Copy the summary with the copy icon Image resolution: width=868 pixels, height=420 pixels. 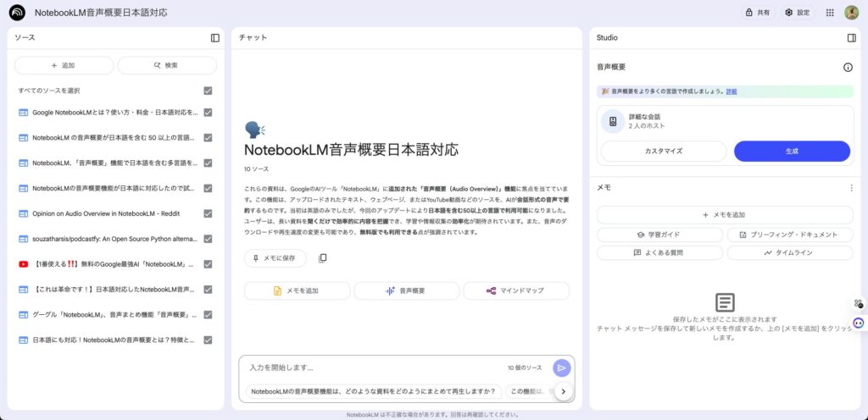[x=323, y=258]
